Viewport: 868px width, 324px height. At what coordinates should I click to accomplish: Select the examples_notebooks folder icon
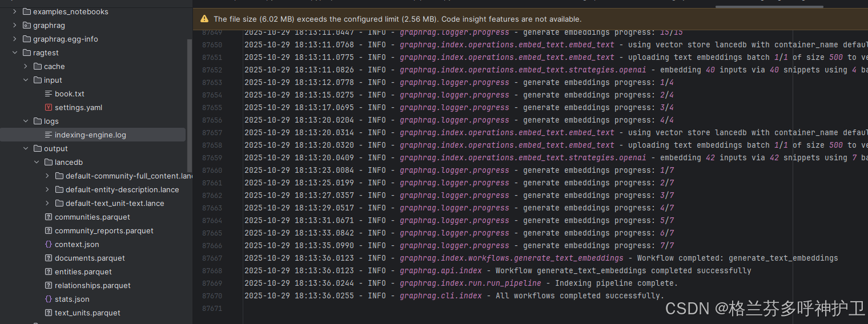[x=27, y=11]
